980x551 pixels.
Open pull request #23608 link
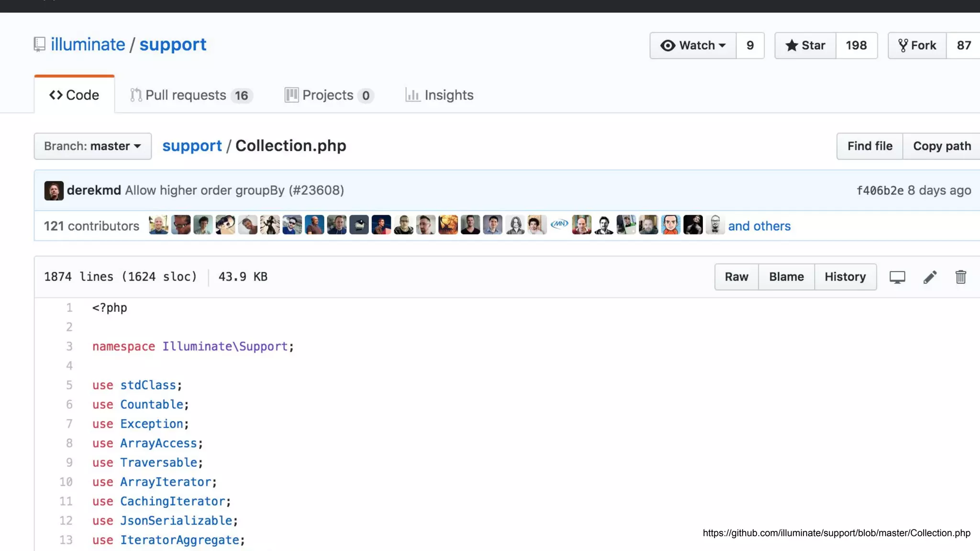(x=316, y=190)
